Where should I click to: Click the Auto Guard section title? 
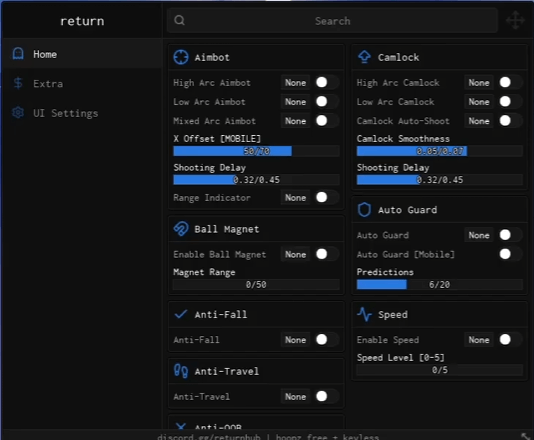tap(407, 210)
